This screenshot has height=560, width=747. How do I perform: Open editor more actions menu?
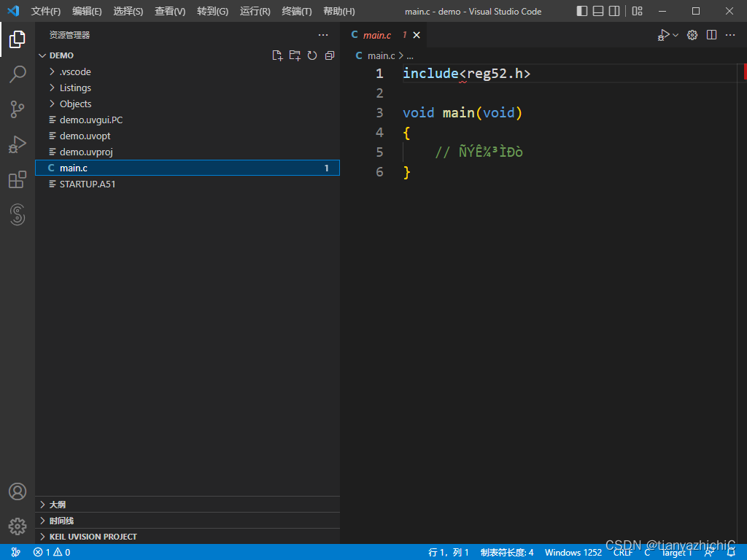pos(730,35)
